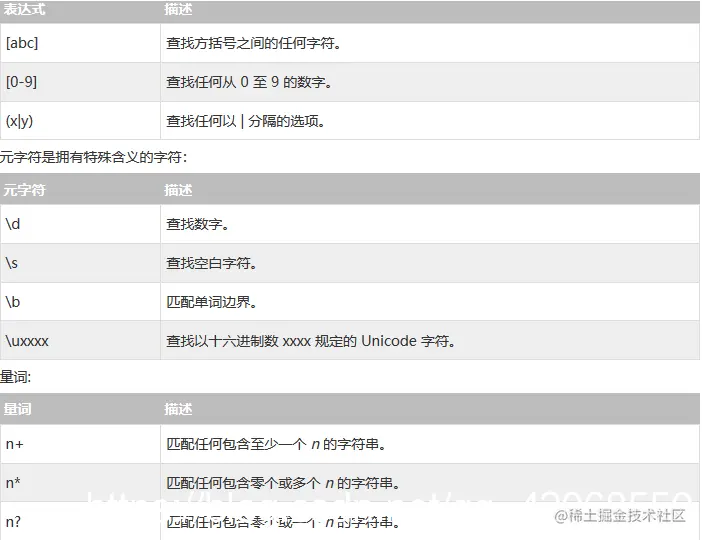The image size is (702, 540).
Task: Click the \d metacharacter cell
Action: coord(80,224)
